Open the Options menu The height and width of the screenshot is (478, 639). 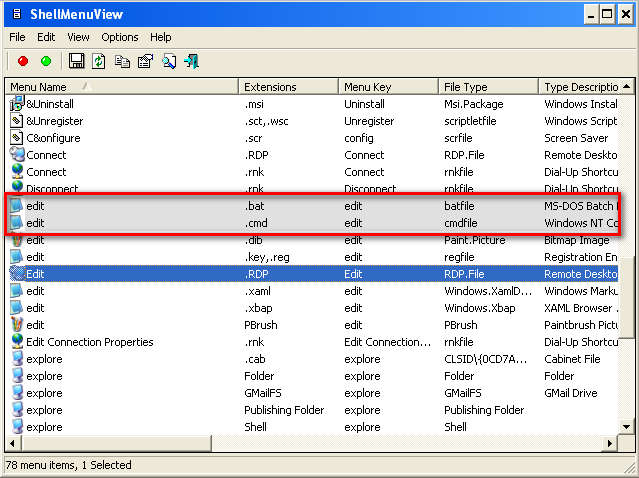[x=120, y=37]
